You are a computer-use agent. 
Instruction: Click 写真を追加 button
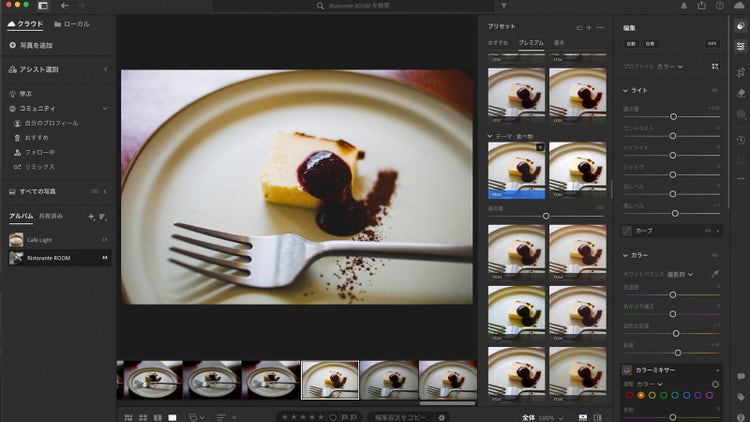coord(30,45)
